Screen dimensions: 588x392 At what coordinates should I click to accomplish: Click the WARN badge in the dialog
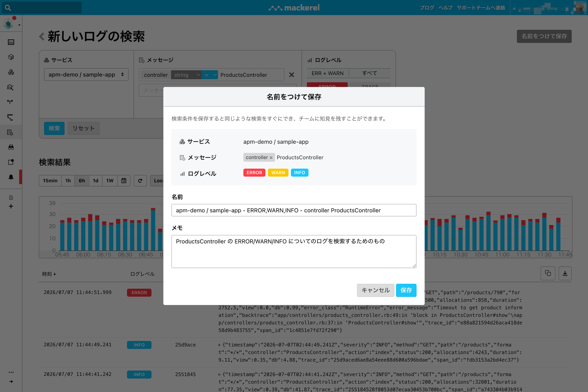tap(278, 173)
